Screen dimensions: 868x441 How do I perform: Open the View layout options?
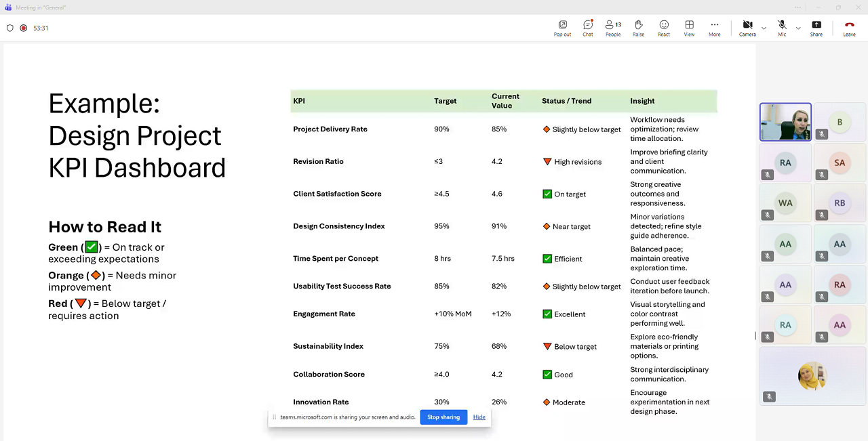click(689, 28)
